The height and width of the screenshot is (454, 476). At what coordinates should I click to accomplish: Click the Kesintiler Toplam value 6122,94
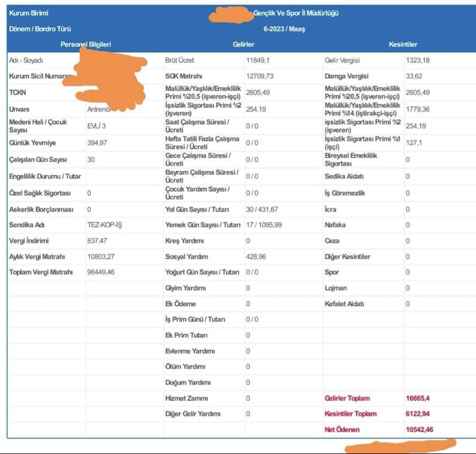coord(418,414)
